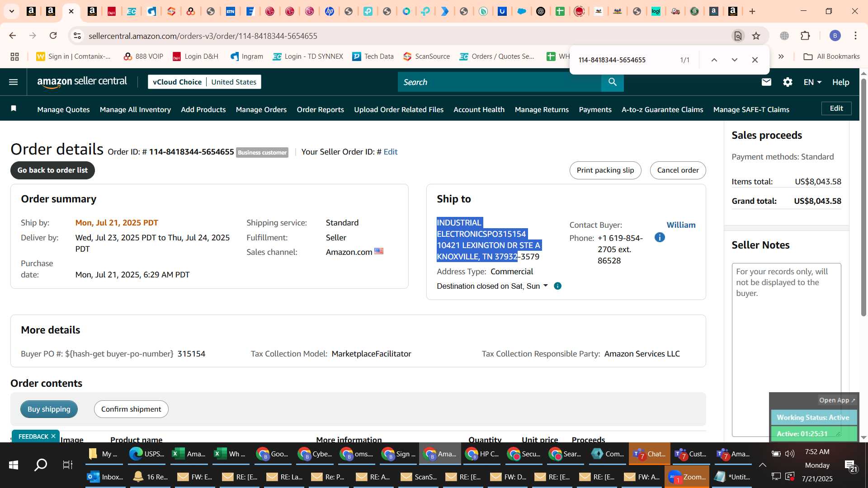Open a new browser tab
Image resolution: width=868 pixels, height=488 pixels.
pos(752,11)
